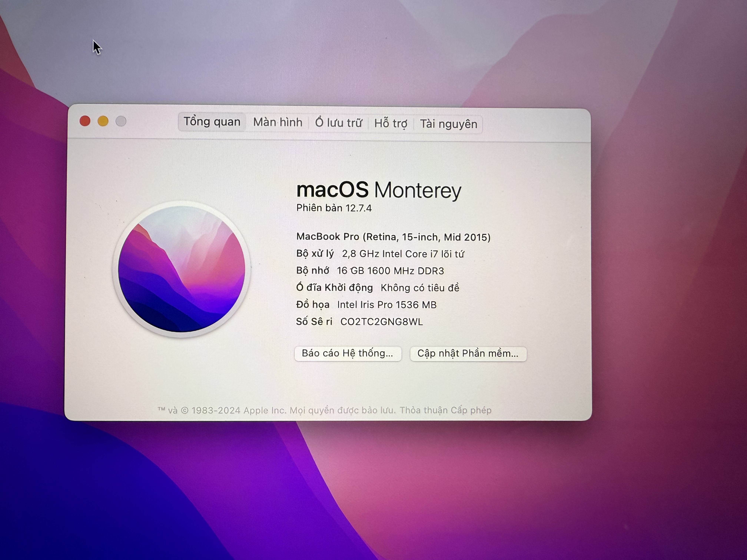
Task: Open the Thỏa thuận Cấp phép link
Action: tap(445, 410)
